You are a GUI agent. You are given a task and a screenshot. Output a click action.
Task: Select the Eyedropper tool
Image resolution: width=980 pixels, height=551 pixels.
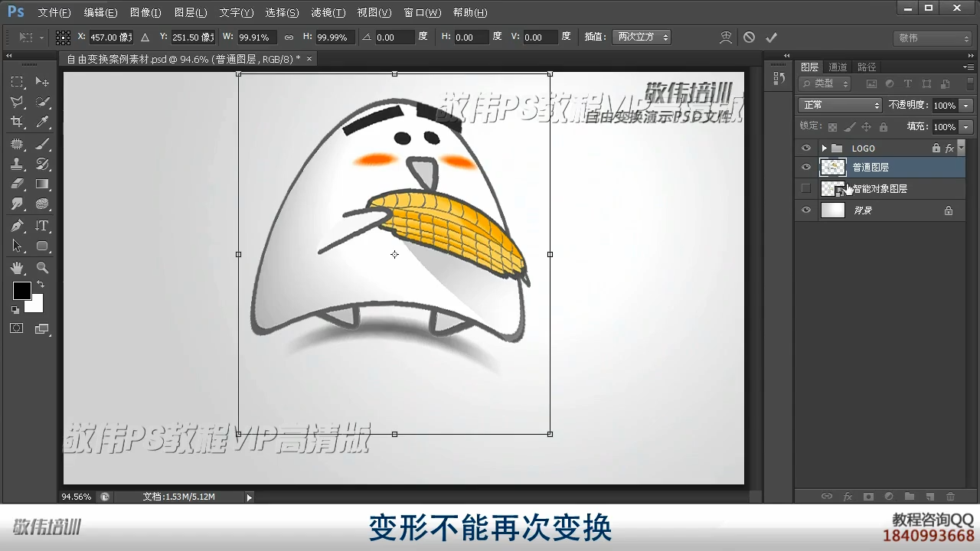42,122
